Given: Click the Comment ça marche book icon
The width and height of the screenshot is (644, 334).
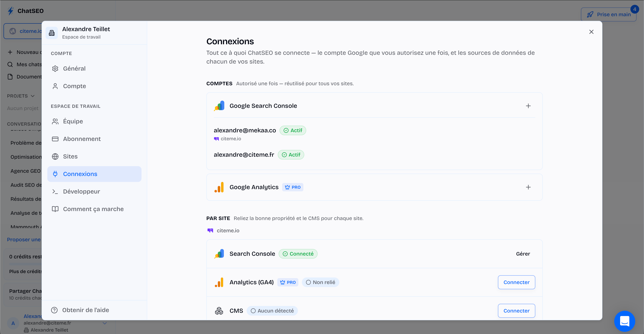Looking at the screenshot, I should coord(55,209).
